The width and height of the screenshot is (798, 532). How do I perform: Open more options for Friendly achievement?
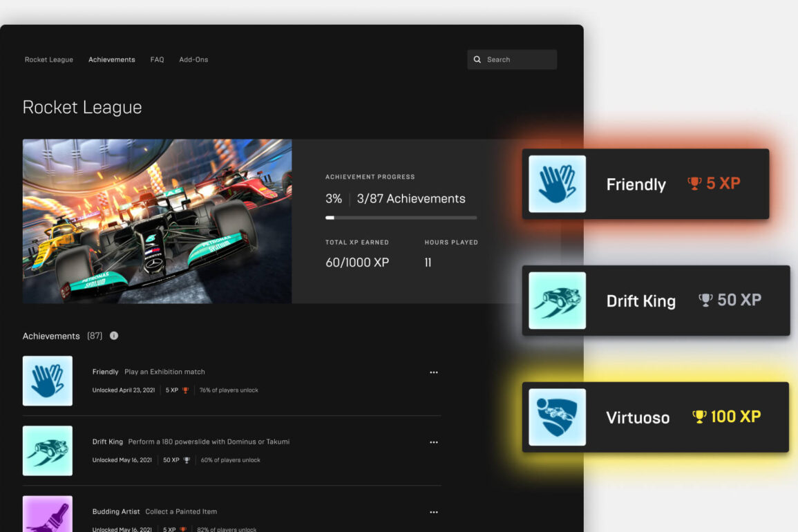click(x=434, y=372)
